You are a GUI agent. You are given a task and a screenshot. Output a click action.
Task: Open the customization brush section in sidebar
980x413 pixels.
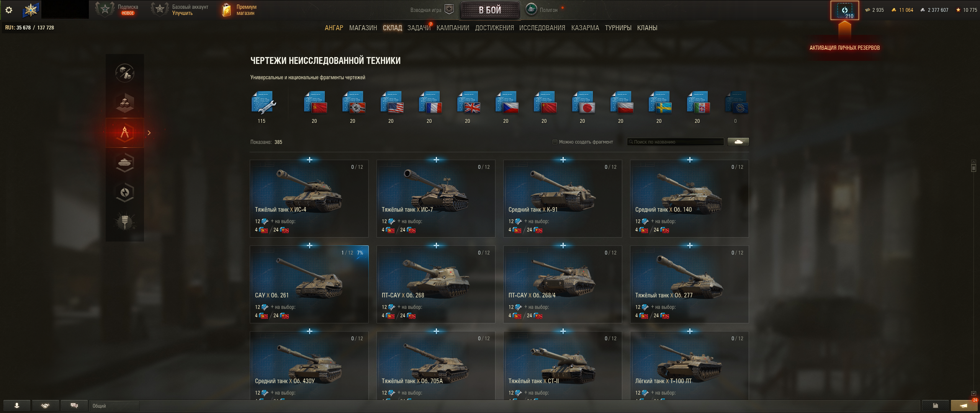tap(125, 222)
